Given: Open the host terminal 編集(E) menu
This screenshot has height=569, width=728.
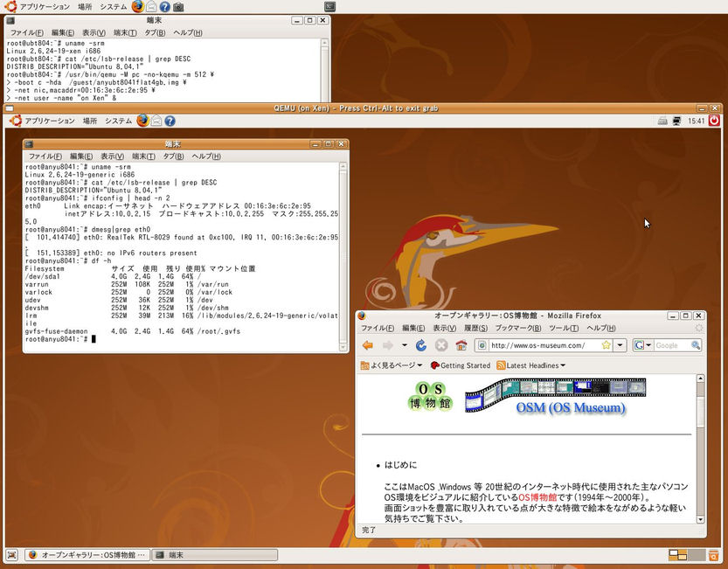Looking at the screenshot, I should point(63,33).
